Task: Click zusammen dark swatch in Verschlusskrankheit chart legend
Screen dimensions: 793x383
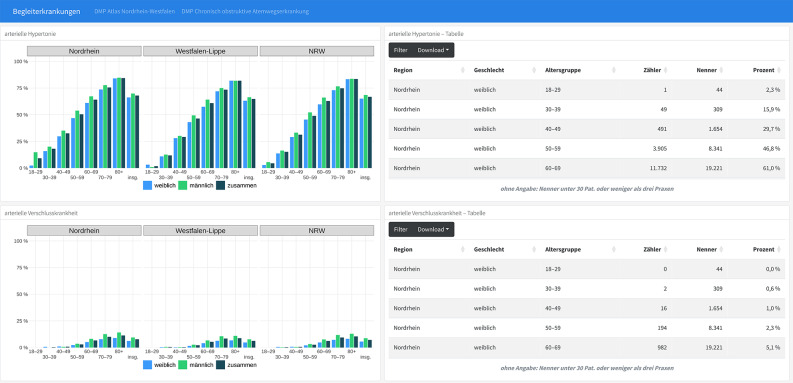Action: pos(221,365)
